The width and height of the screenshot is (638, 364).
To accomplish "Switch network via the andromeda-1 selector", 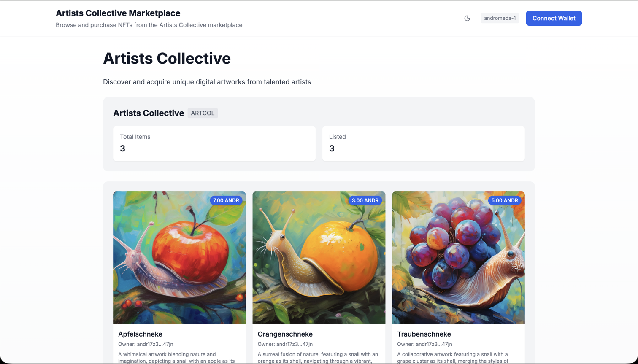I will click(500, 18).
